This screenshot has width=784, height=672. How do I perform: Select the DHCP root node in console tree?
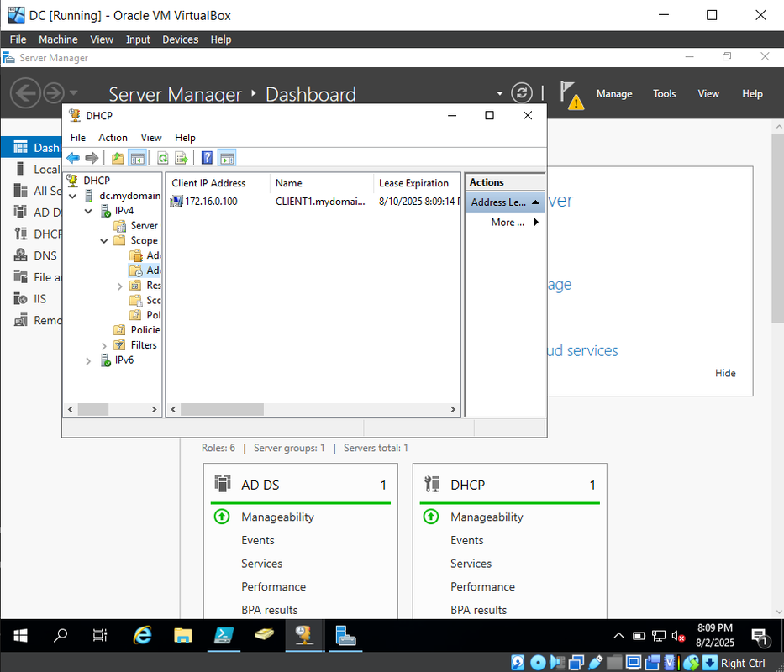click(x=88, y=181)
